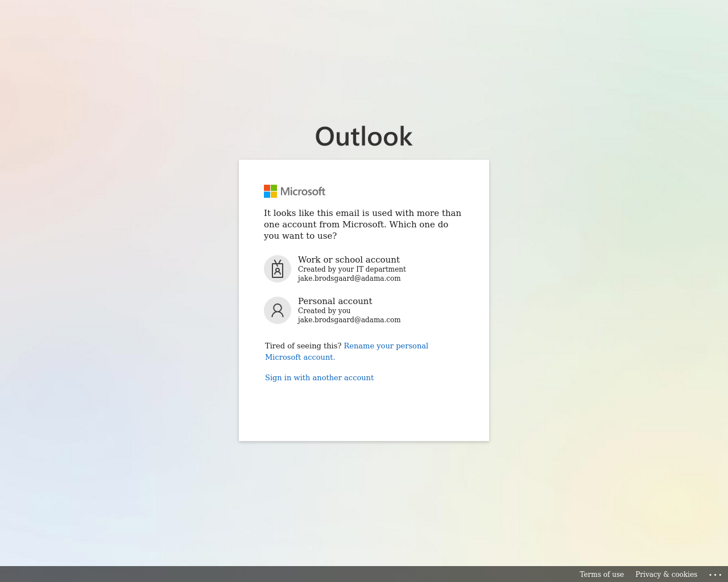The image size is (728, 582).
Task: Choose the Work or school account option
Action: pos(364,269)
